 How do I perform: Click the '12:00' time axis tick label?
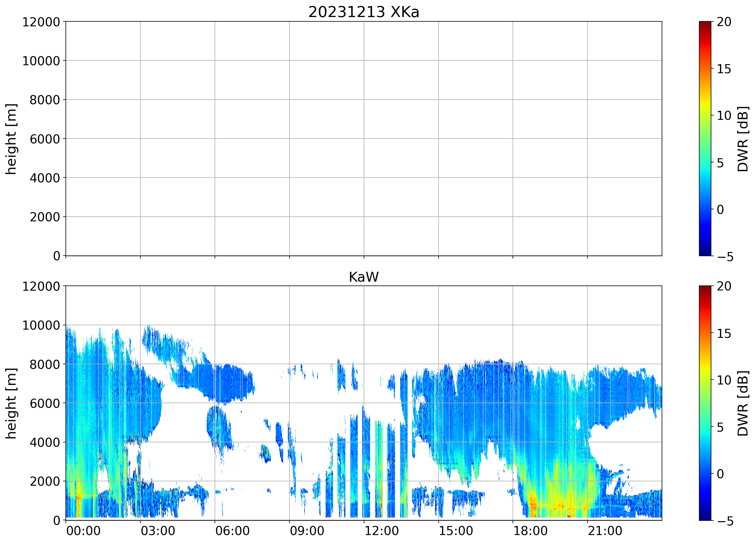tap(381, 531)
